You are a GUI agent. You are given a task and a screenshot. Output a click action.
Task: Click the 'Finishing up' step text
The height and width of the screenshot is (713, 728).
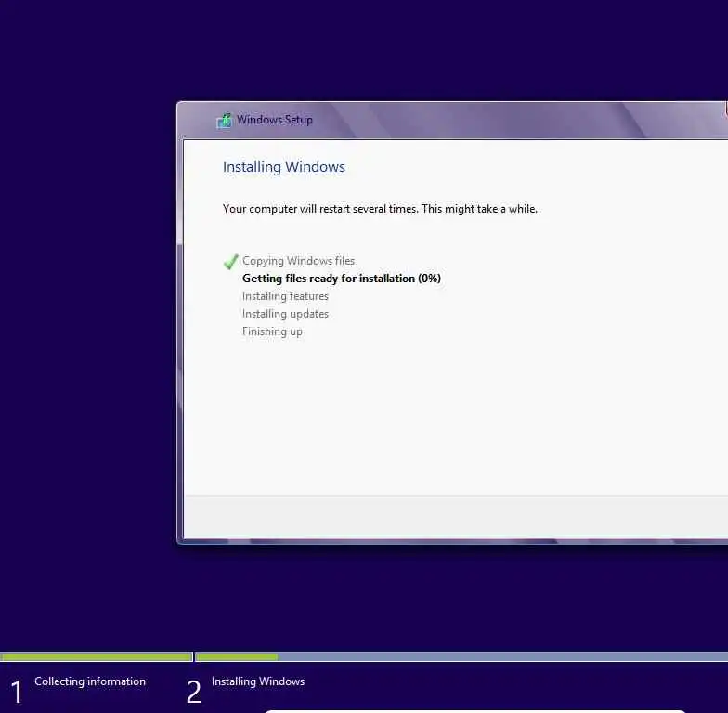pos(272,331)
